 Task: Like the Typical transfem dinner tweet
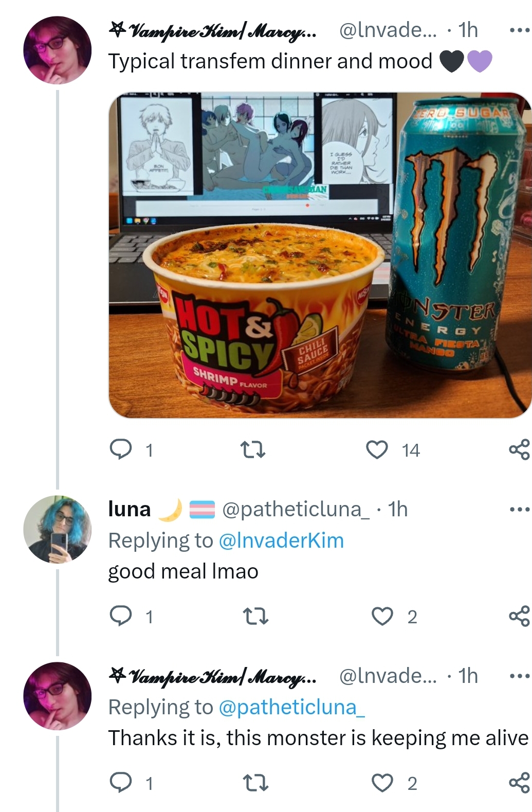pyautogui.click(x=377, y=449)
